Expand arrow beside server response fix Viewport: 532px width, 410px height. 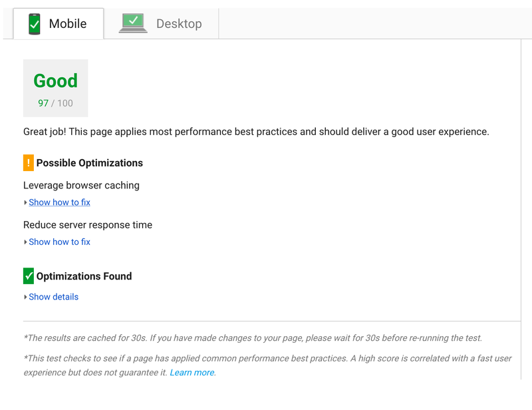click(25, 242)
